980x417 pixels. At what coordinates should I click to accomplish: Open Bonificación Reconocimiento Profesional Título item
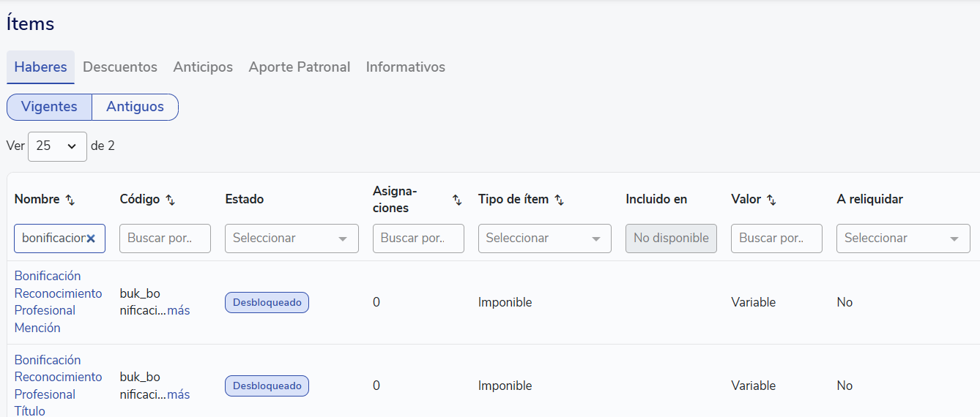pyautogui.click(x=58, y=385)
